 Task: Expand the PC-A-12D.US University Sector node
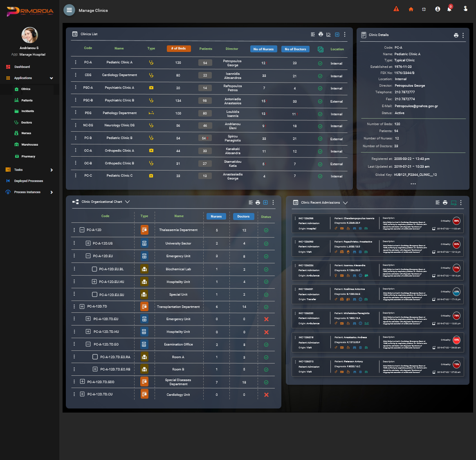(x=88, y=243)
